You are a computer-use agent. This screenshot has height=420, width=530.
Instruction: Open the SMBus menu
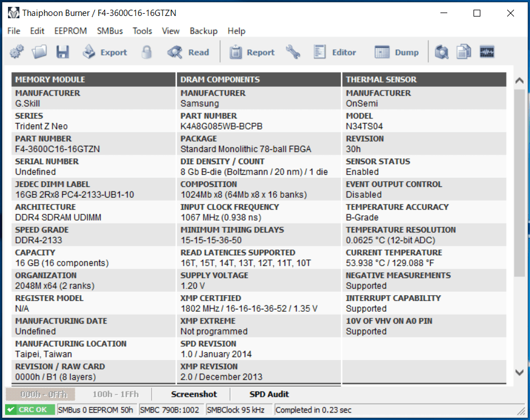click(x=110, y=31)
